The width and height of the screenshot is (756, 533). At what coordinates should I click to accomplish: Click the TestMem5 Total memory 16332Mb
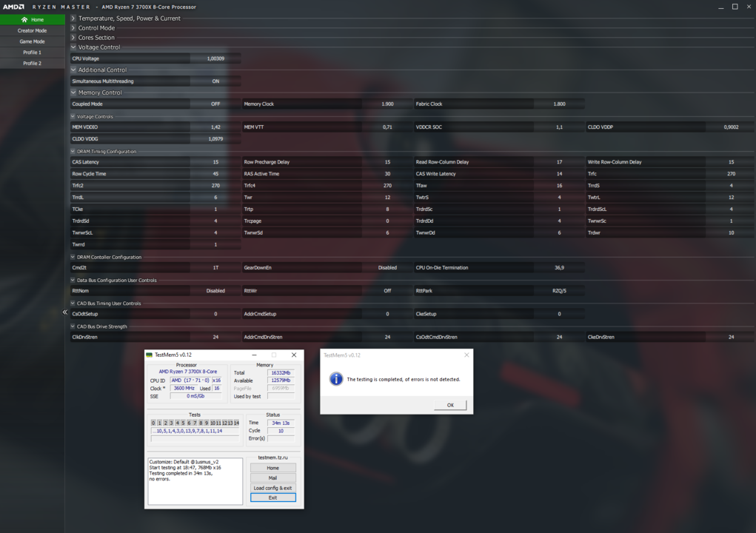tap(281, 373)
